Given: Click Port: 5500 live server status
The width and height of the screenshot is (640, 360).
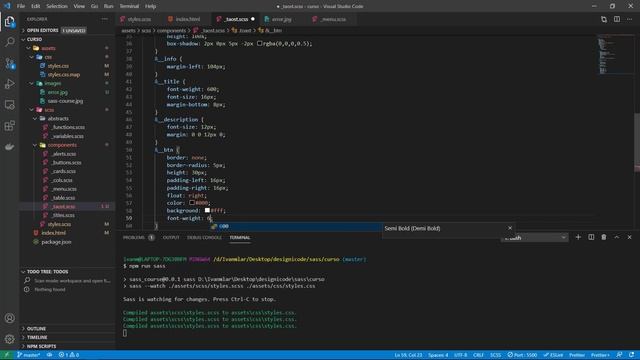Looking at the screenshot, I should (x=522, y=355).
